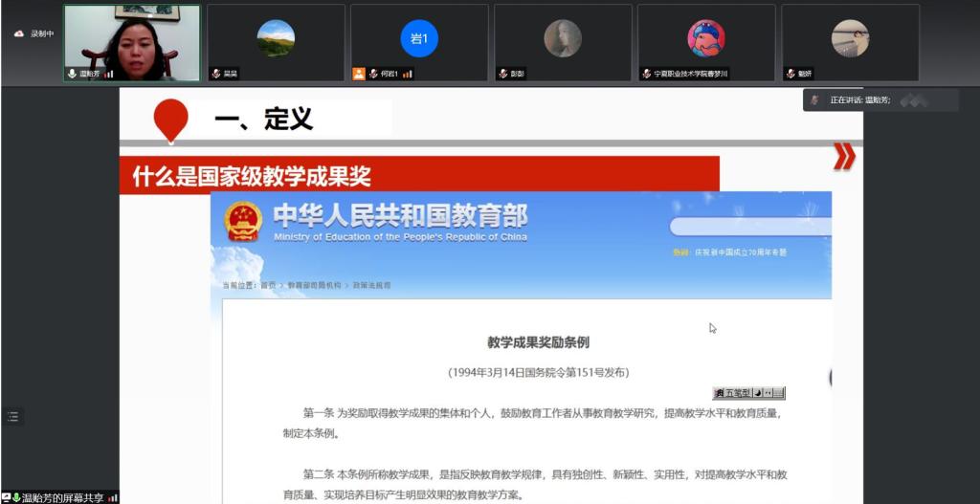Click the green mic icon beside screen sharing label
This screenshot has height=504, width=980.
[x=16, y=497]
